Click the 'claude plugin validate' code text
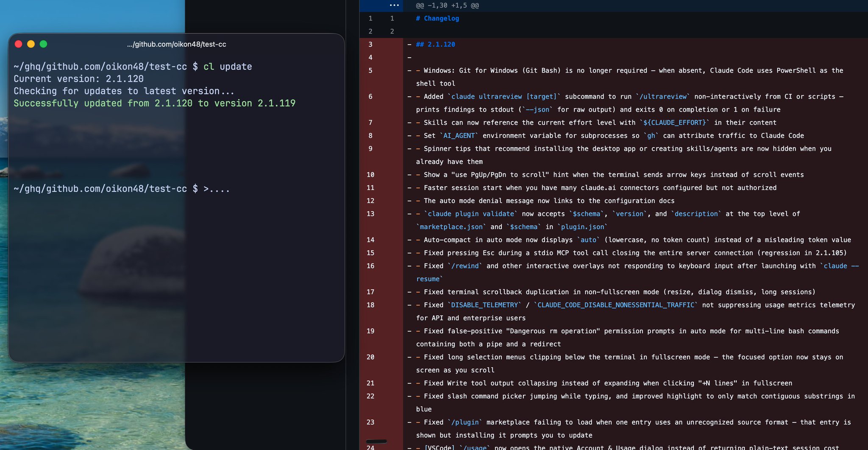The width and height of the screenshot is (868, 450). pyautogui.click(x=471, y=214)
